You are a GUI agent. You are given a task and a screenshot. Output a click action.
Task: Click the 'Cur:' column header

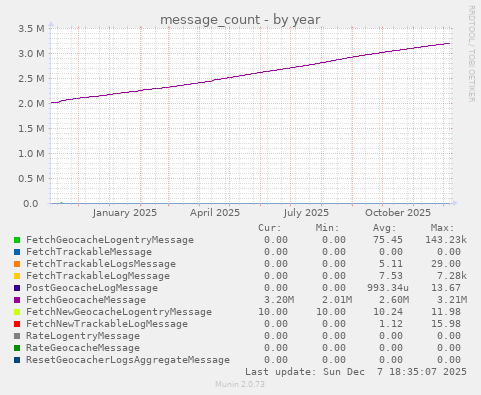(270, 228)
